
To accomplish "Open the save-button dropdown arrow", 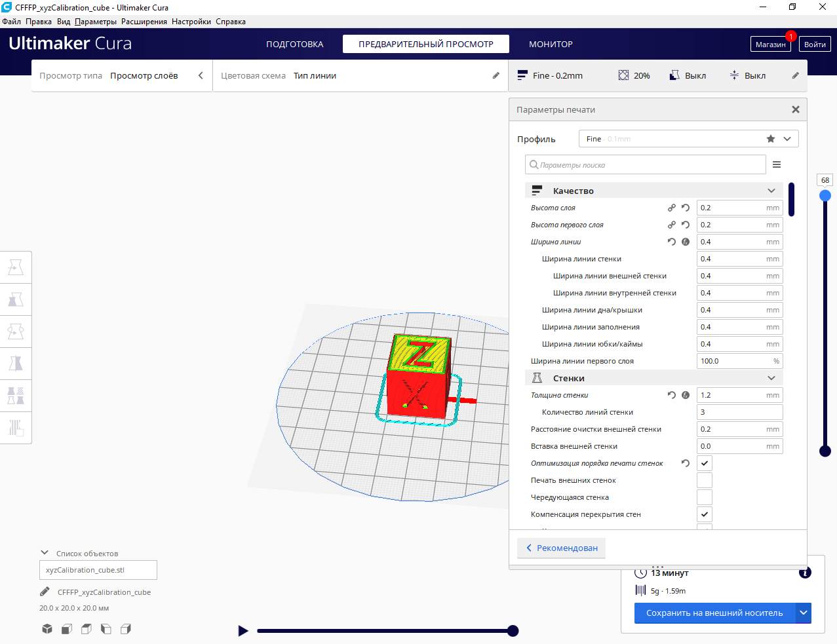I will (x=804, y=613).
